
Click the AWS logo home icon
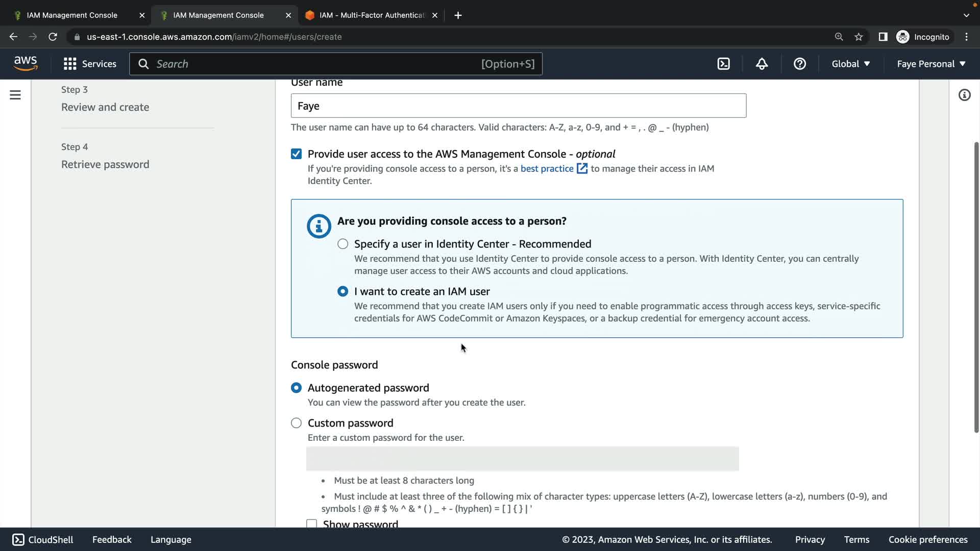(26, 64)
